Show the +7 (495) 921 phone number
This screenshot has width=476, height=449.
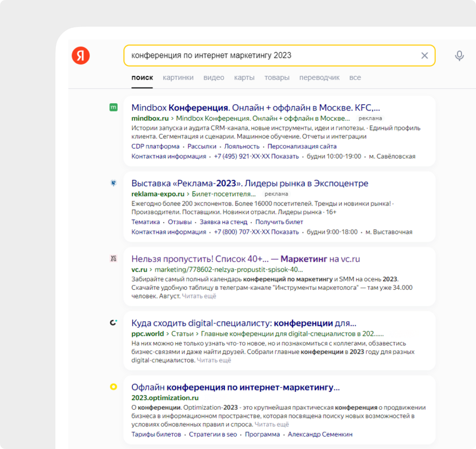point(256,156)
